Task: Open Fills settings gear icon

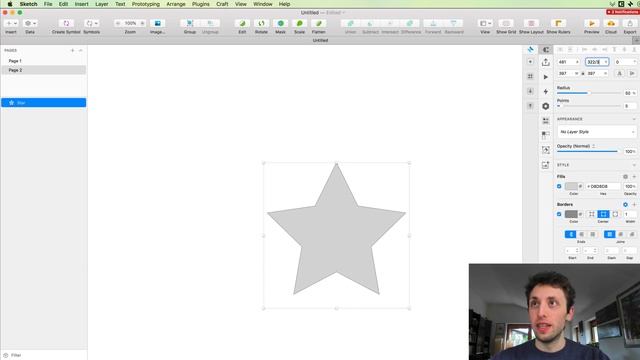Action: (x=625, y=177)
